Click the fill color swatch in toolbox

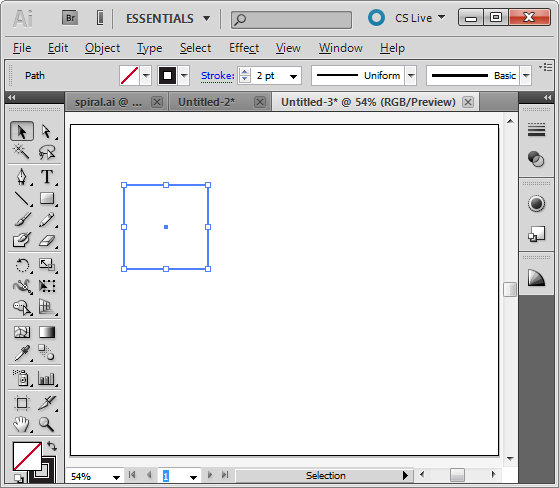tap(27, 456)
